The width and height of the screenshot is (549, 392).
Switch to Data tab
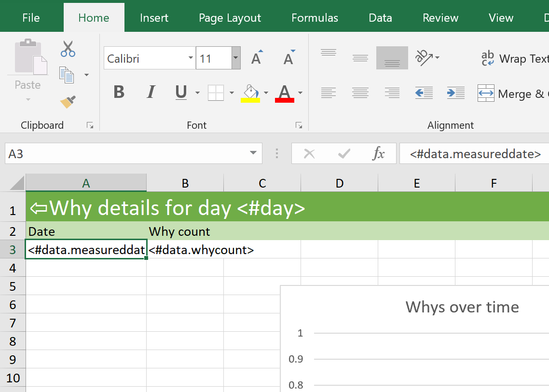[380, 17]
